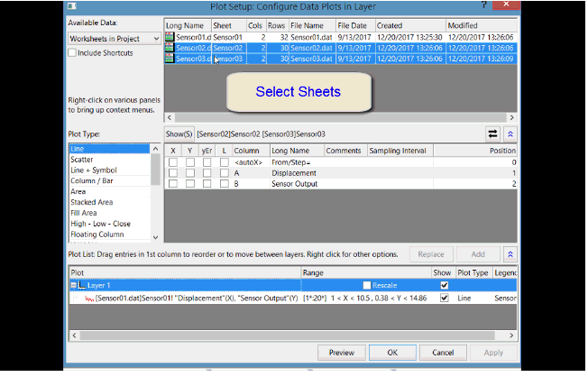Click the Cancel button

pyautogui.click(x=443, y=353)
